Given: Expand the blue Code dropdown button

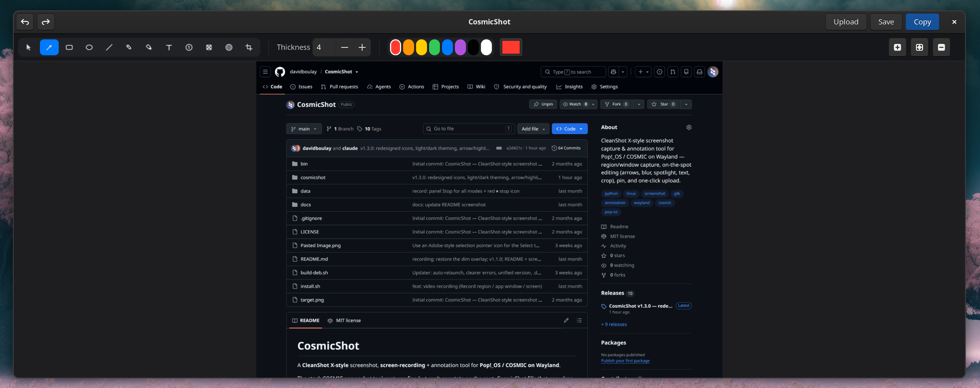Looking at the screenshot, I should point(570,129).
